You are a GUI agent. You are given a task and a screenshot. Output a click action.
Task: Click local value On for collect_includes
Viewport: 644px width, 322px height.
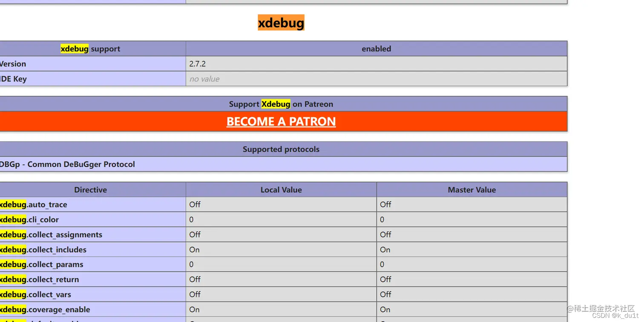(x=281, y=250)
